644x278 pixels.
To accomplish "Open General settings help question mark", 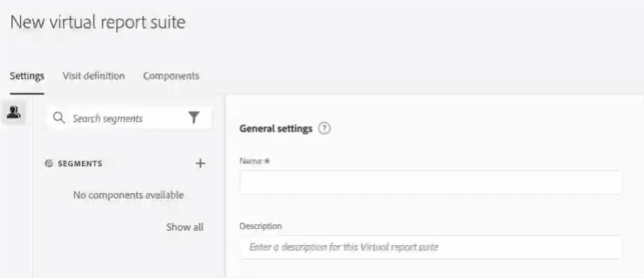I will pos(324,129).
